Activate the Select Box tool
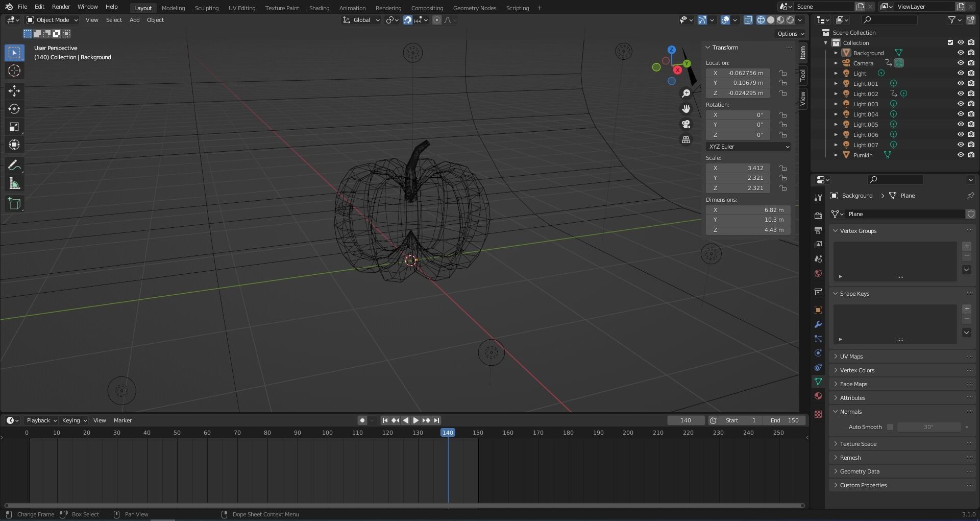Screen dimensions: 980x521 click(14, 53)
